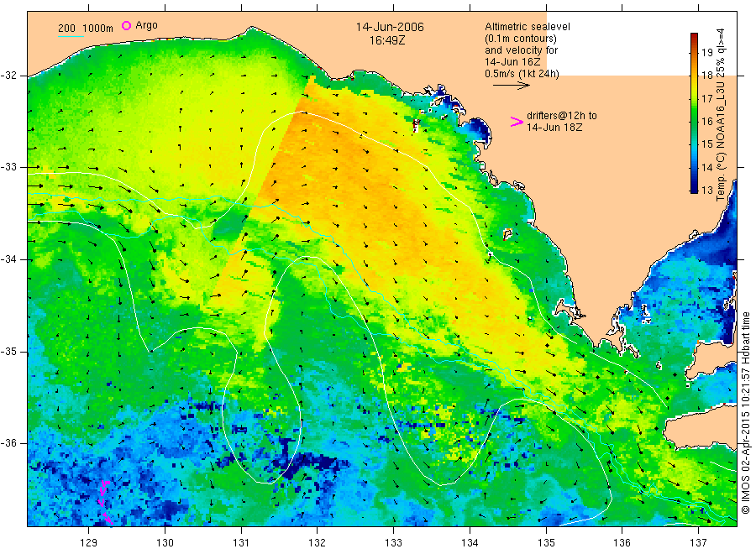Image resolution: width=756 pixels, height=554 pixels.
Task: Click the "200" depth contour legend label
Action: [66, 28]
